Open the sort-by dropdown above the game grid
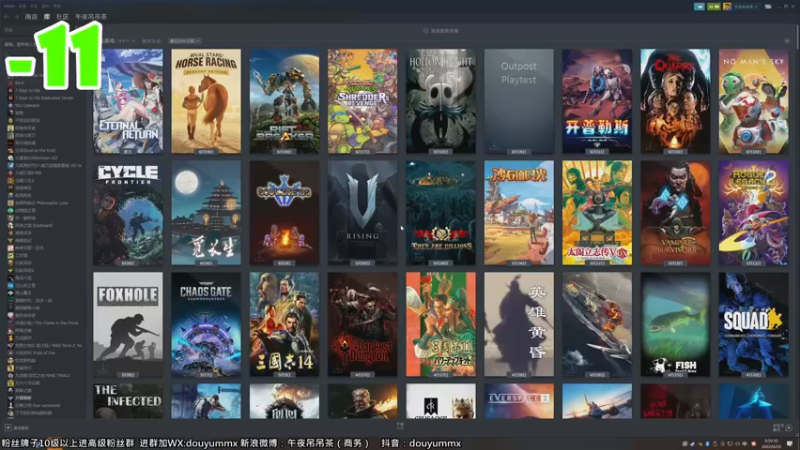 point(185,41)
